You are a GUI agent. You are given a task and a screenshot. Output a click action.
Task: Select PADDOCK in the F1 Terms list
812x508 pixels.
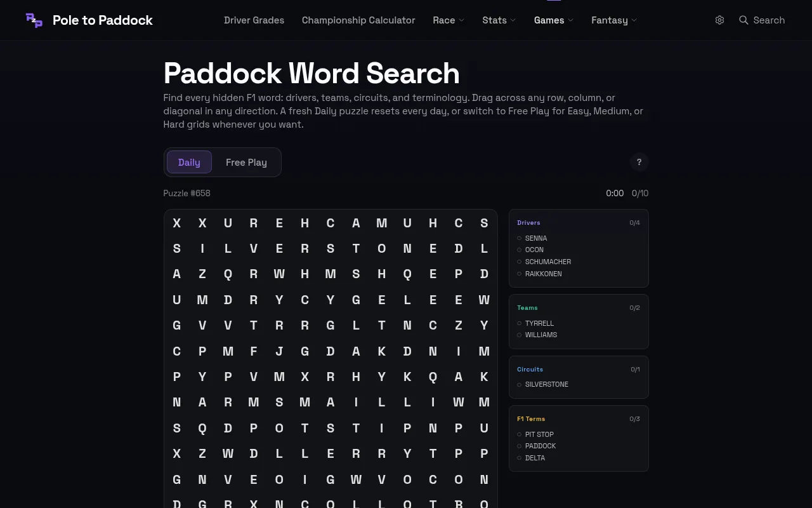pyautogui.click(x=540, y=446)
